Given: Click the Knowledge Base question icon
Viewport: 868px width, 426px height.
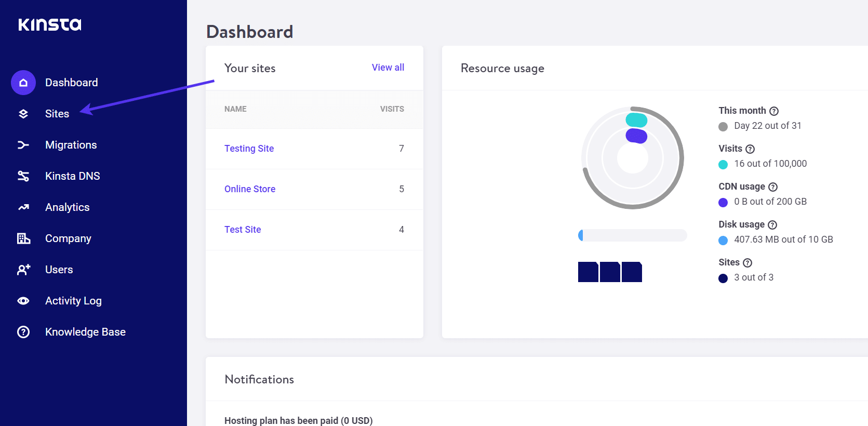Looking at the screenshot, I should coord(23,332).
